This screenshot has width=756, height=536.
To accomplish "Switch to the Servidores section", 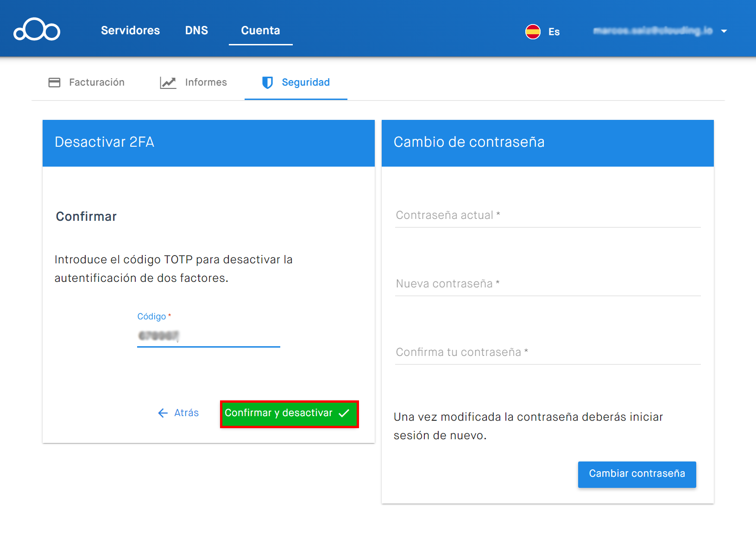I will tap(130, 31).
